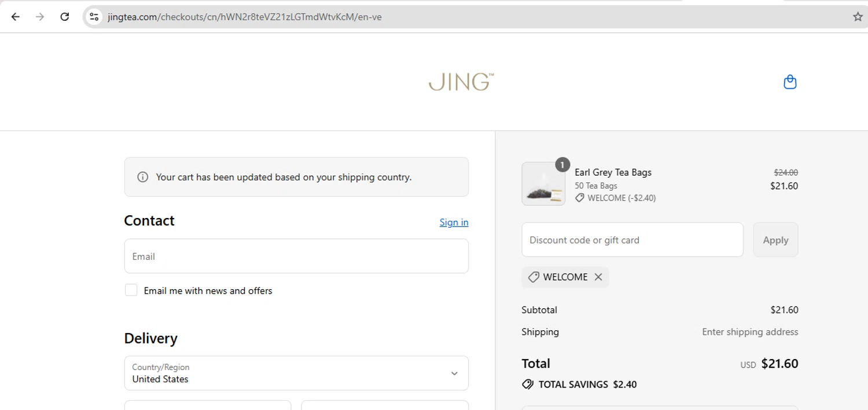Click the info icon in cart update notice

click(x=142, y=177)
